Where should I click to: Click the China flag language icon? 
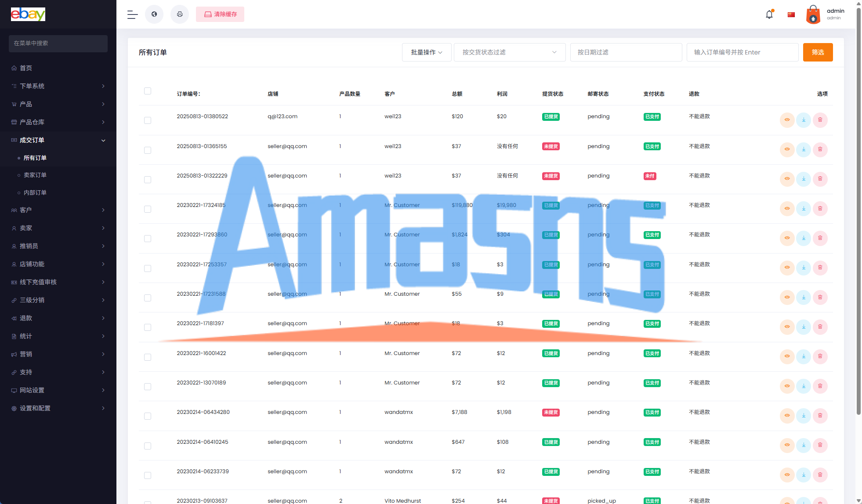coord(791,15)
